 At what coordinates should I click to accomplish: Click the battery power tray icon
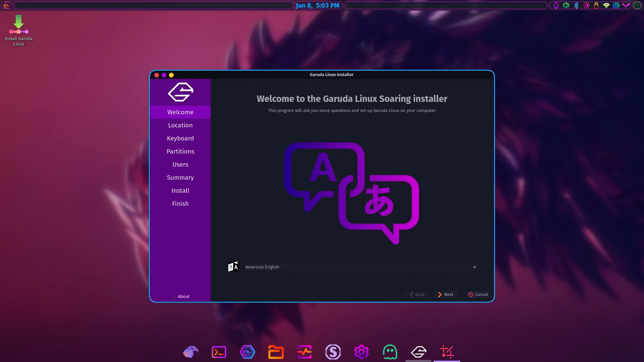(616, 5)
